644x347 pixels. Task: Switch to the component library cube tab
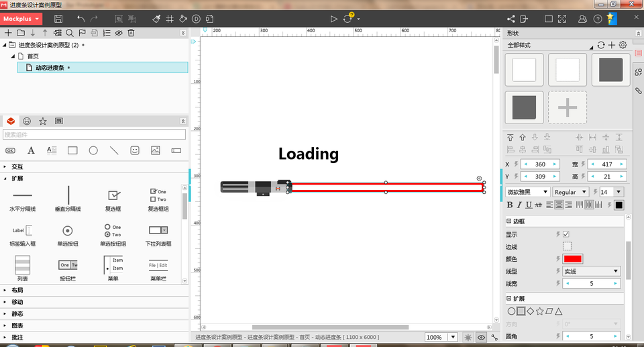point(11,121)
